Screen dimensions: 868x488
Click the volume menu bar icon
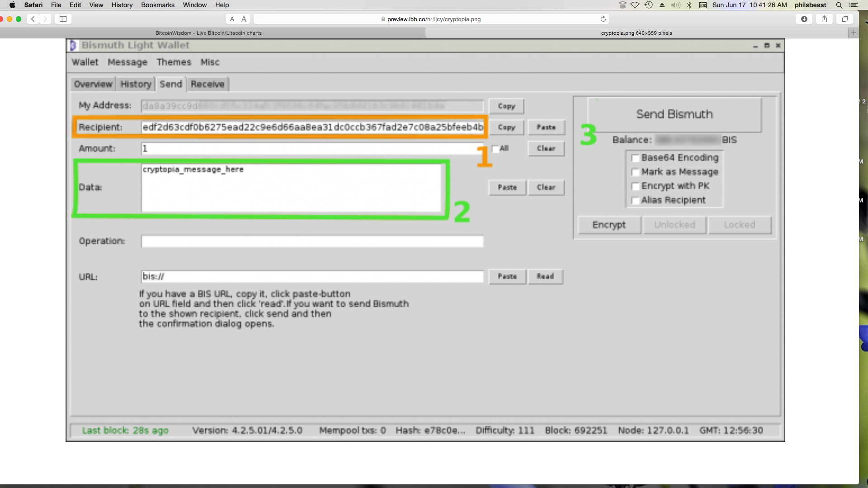coord(676,5)
